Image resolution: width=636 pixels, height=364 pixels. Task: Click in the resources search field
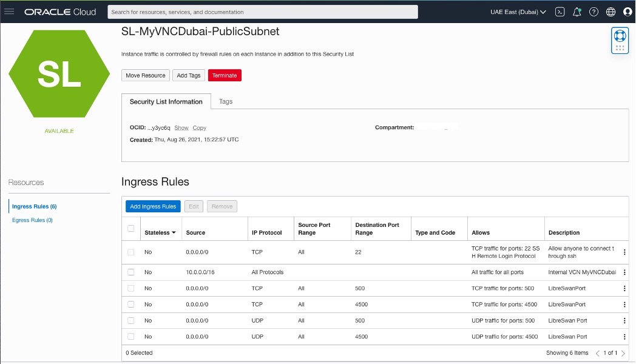coord(262,12)
